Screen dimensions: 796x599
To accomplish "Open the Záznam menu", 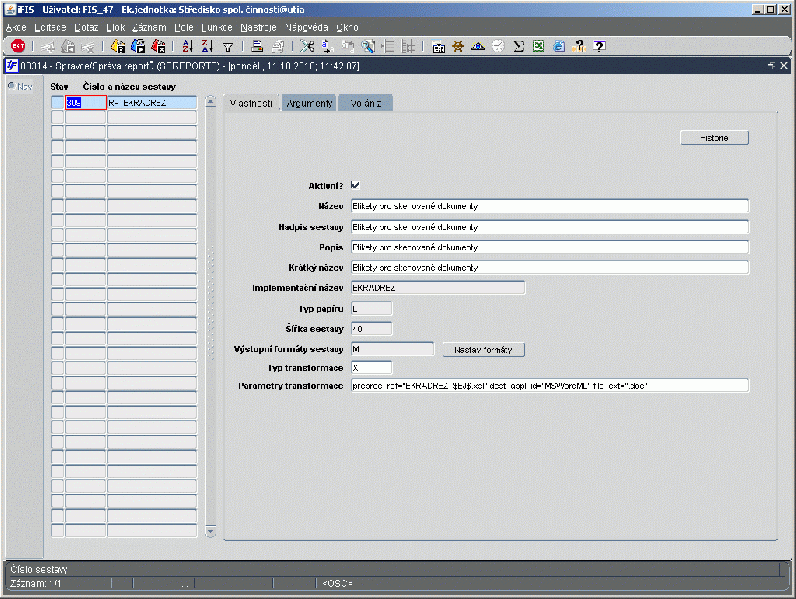I will 147,26.
